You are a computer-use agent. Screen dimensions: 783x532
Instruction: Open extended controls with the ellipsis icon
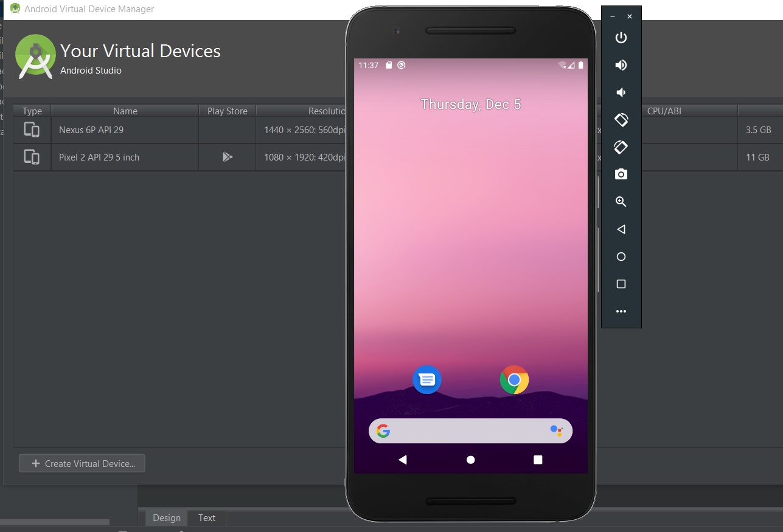tap(621, 311)
